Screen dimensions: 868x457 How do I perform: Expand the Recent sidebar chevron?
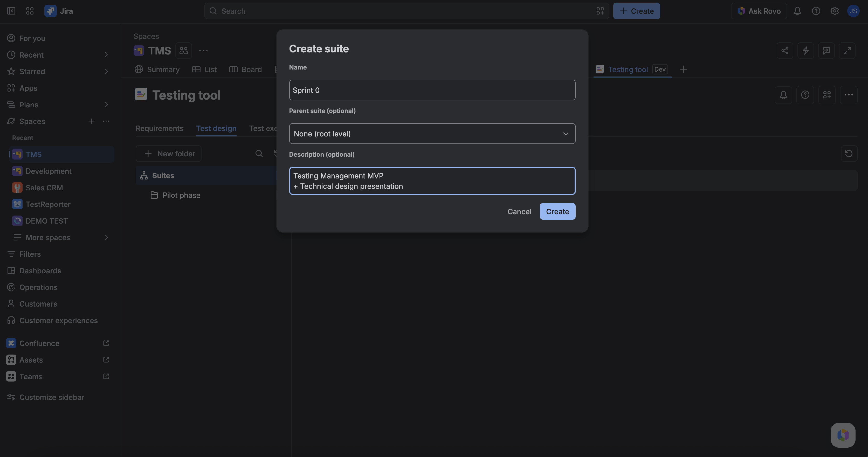click(106, 55)
